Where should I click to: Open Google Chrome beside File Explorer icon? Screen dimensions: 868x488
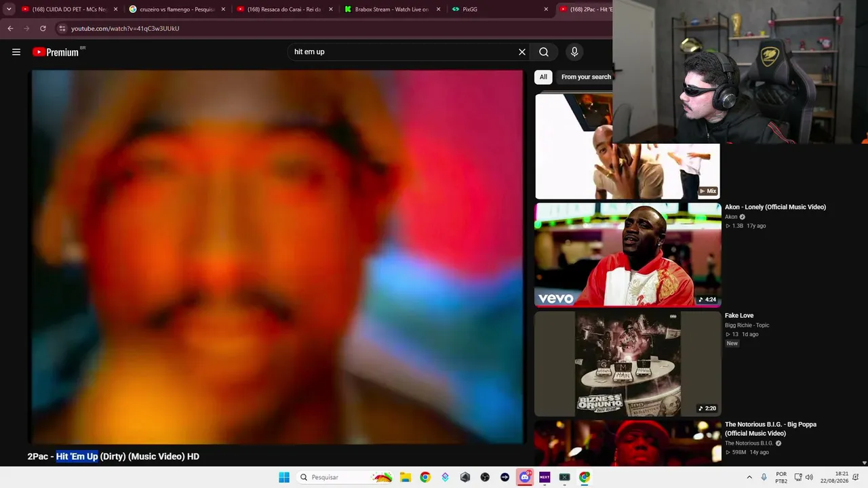pyautogui.click(x=425, y=477)
